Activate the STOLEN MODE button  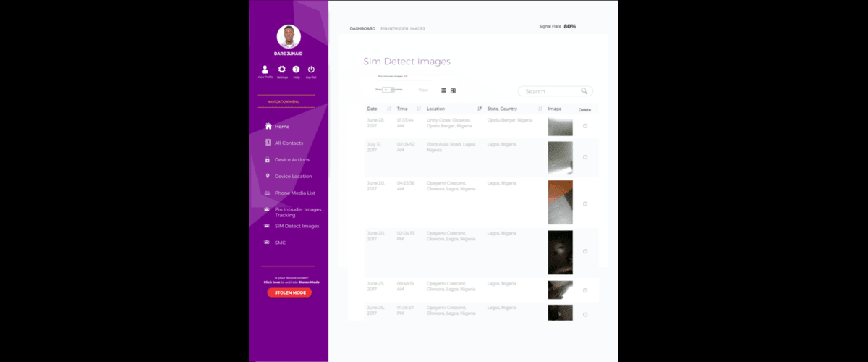click(289, 292)
